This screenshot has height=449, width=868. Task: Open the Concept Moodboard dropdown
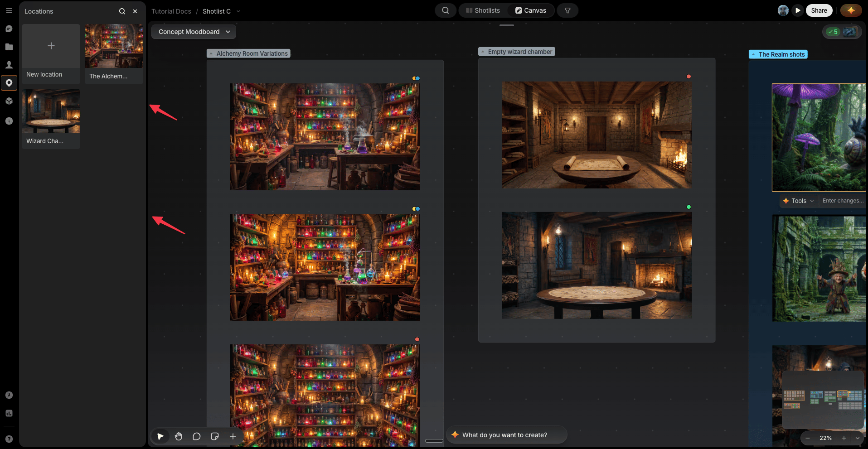pyautogui.click(x=194, y=32)
